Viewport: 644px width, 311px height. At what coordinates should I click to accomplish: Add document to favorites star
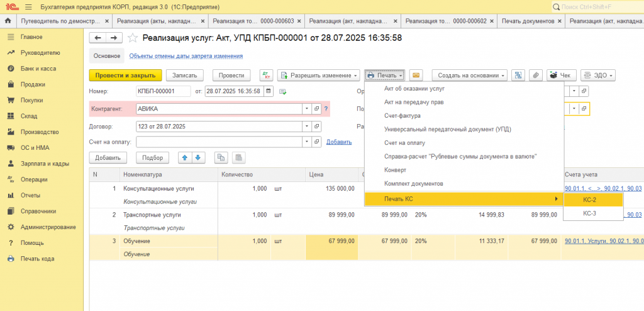[x=132, y=38]
